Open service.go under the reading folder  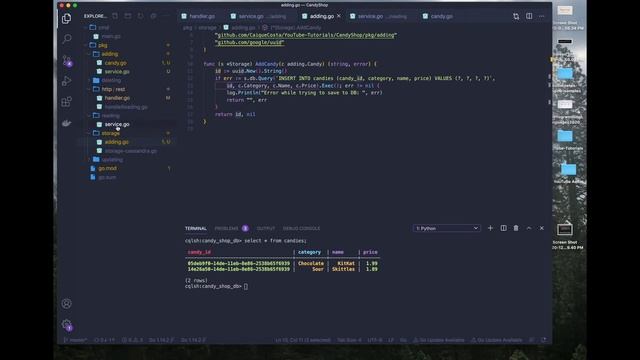coord(117,124)
